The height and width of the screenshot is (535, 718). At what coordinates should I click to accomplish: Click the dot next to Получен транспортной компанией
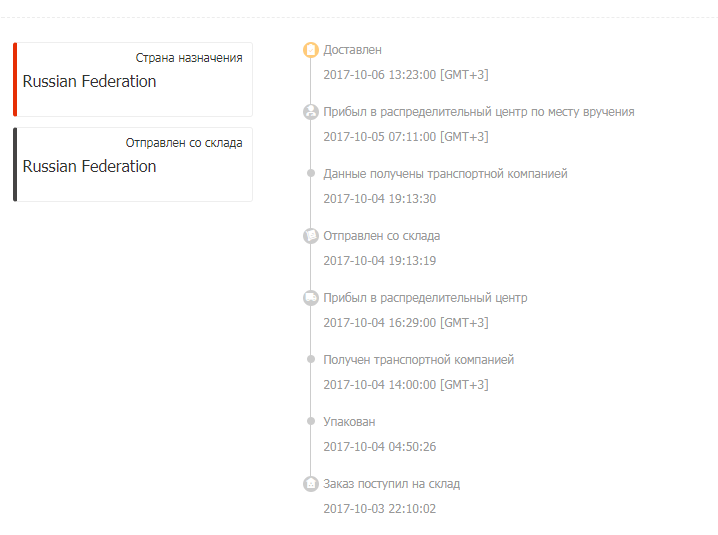311,359
